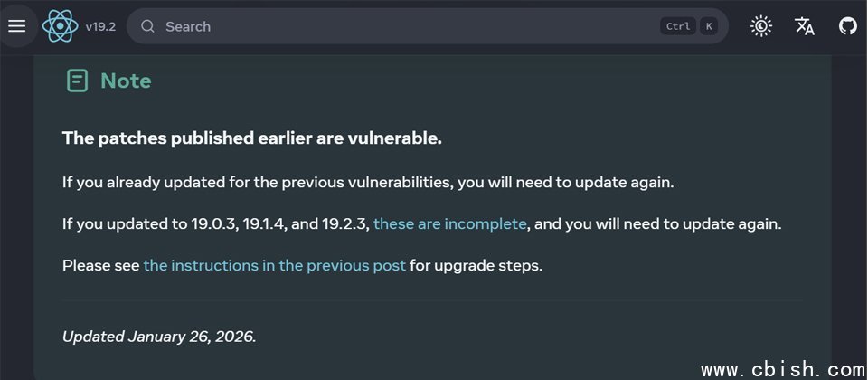Click the Note document icon

click(x=78, y=81)
